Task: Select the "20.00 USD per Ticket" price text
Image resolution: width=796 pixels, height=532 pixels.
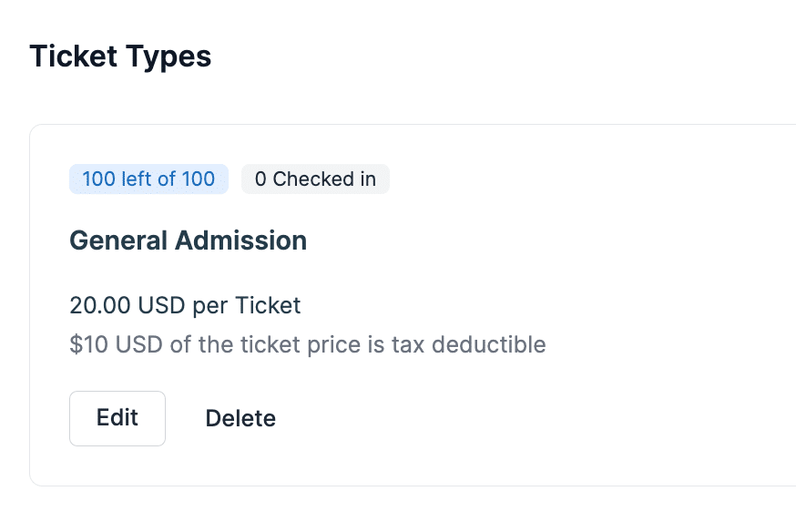Action: pos(184,305)
